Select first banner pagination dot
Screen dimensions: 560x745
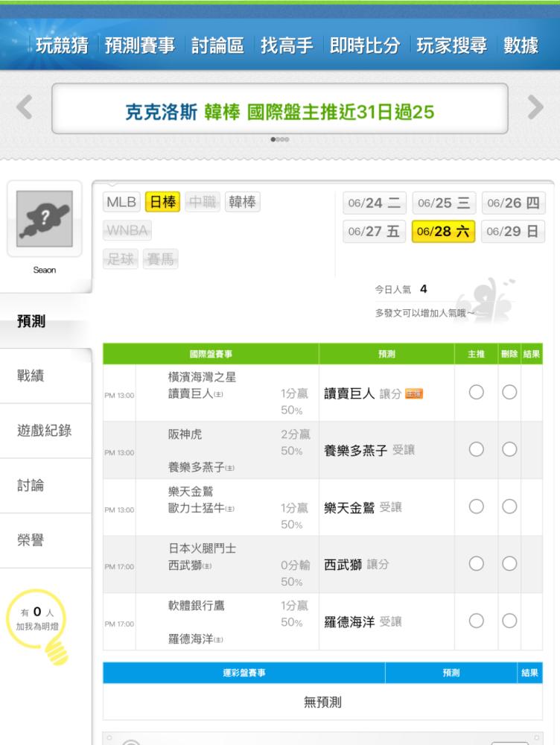(x=273, y=139)
